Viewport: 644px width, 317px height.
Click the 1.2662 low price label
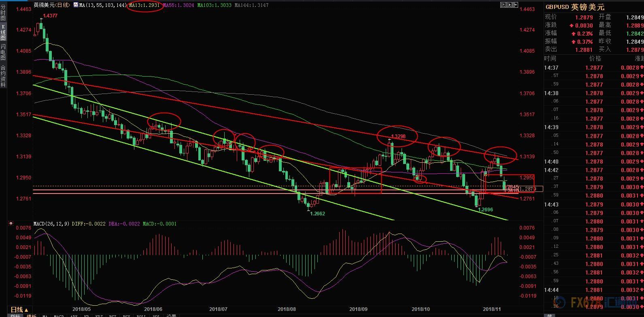tap(317, 213)
